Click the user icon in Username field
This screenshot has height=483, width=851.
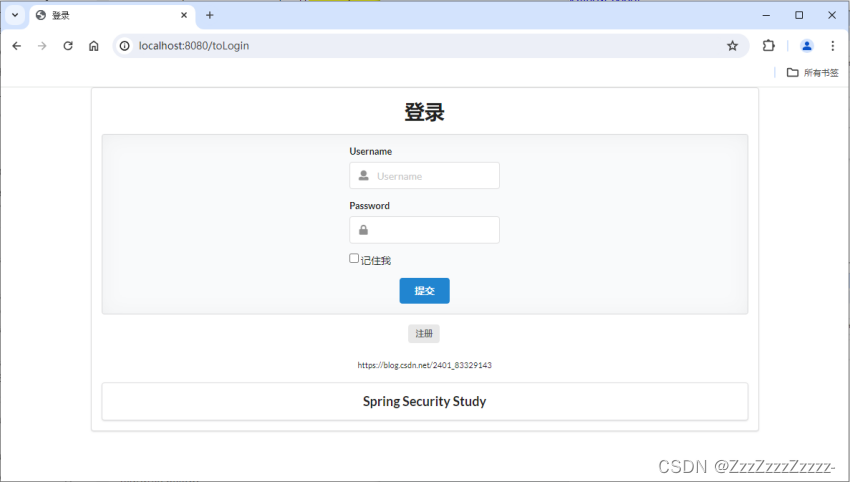coord(364,176)
